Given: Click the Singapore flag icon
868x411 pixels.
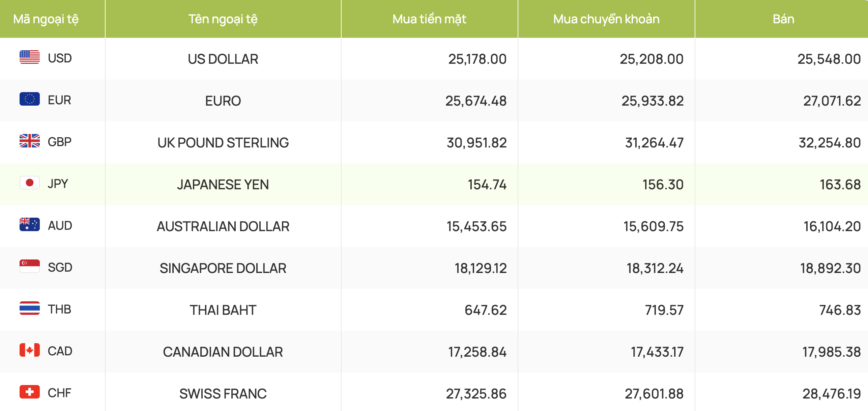Looking at the screenshot, I should [x=30, y=266].
